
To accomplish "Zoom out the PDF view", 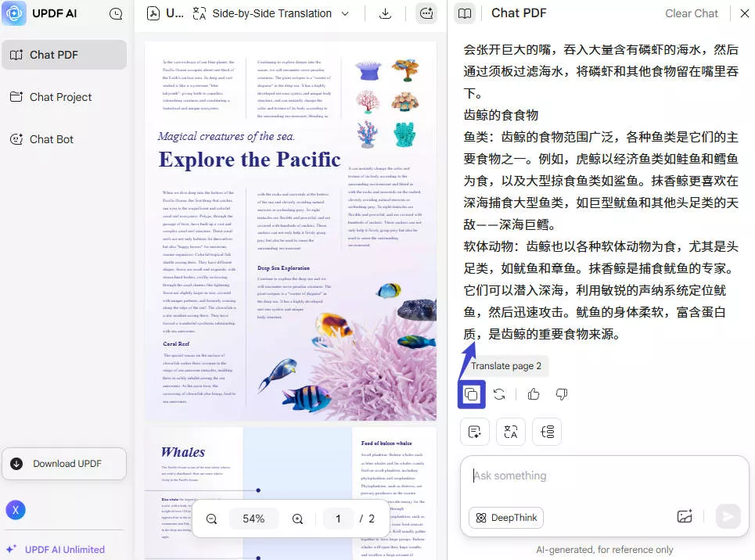I will point(211,519).
